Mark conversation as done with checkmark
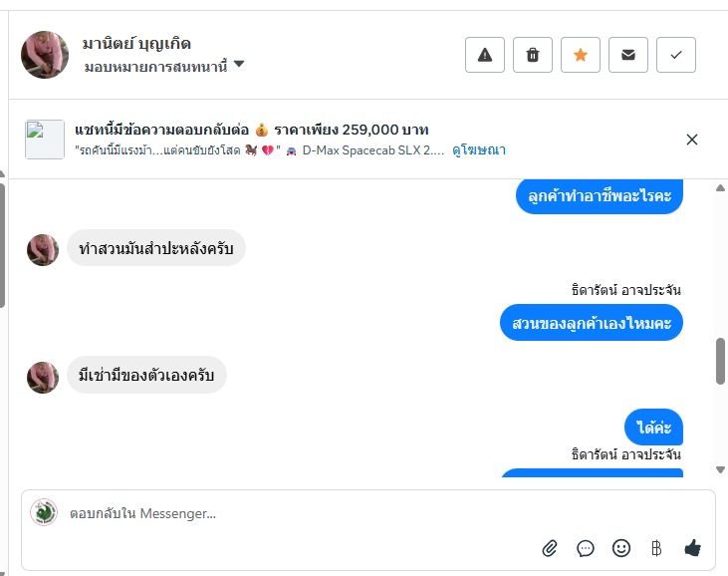728x576 pixels. [676, 55]
